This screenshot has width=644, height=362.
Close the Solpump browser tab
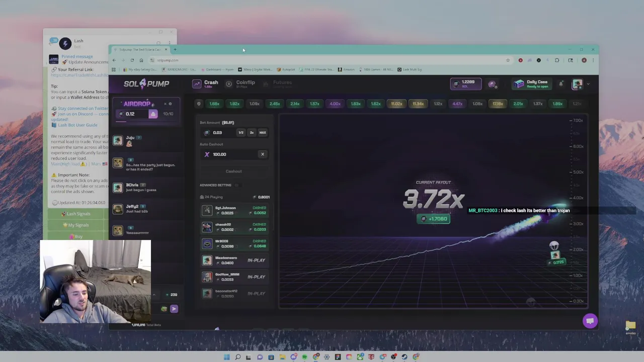click(166, 50)
